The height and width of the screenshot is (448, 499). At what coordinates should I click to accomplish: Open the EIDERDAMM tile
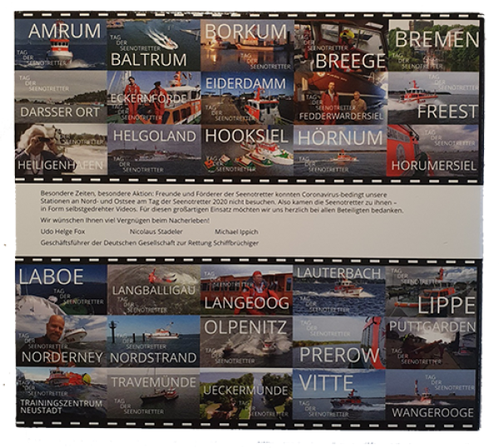(247, 97)
